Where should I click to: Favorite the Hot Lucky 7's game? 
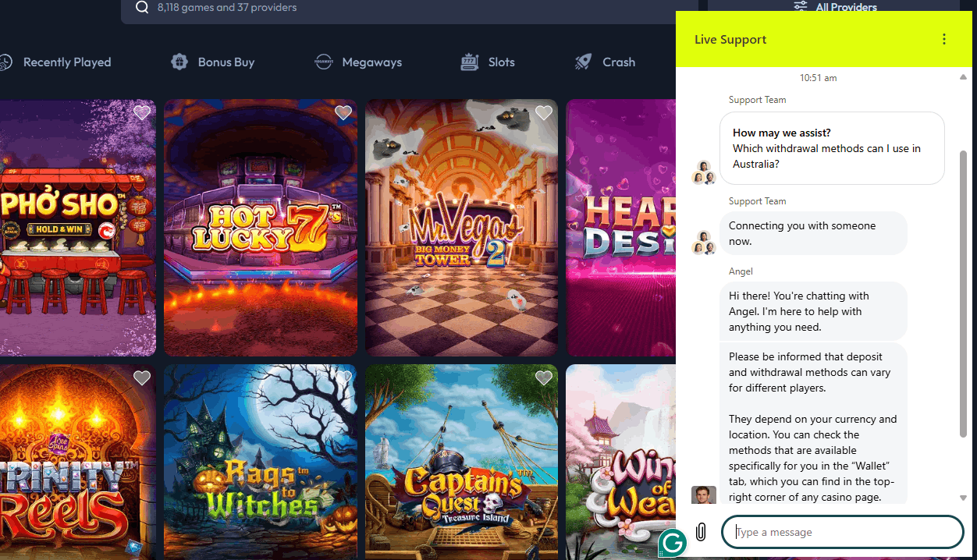343,113
